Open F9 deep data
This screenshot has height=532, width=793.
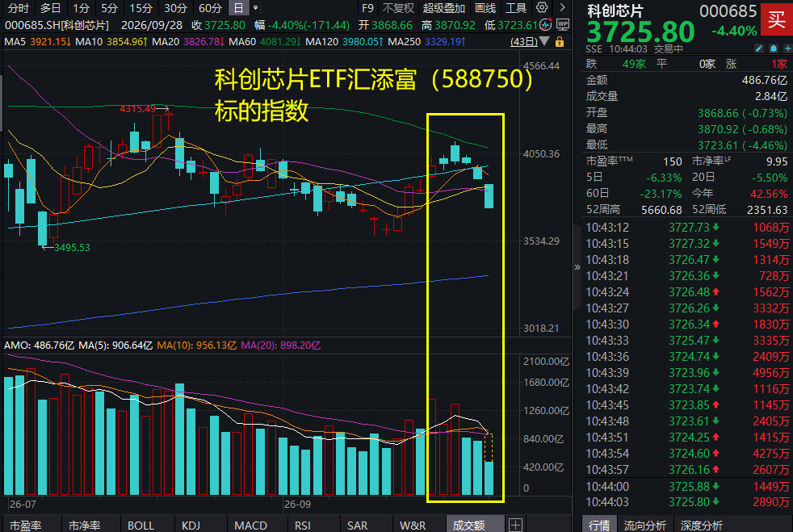(367, 8)
